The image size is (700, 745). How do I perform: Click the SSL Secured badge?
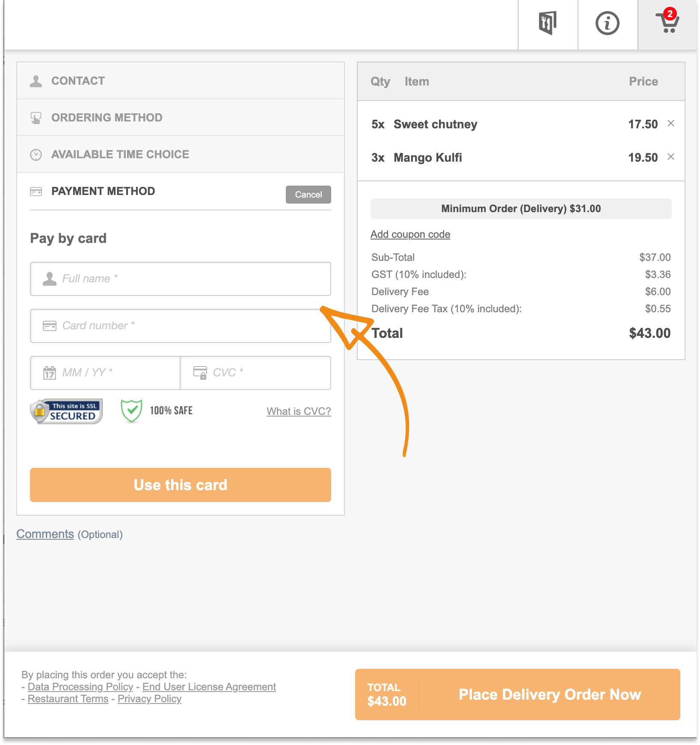coord(66,411)
